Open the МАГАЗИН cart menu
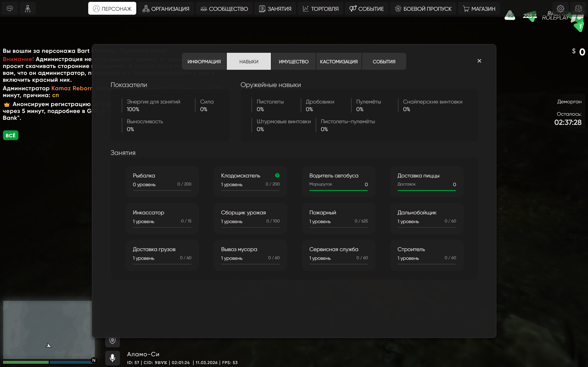 pos(479,9)
